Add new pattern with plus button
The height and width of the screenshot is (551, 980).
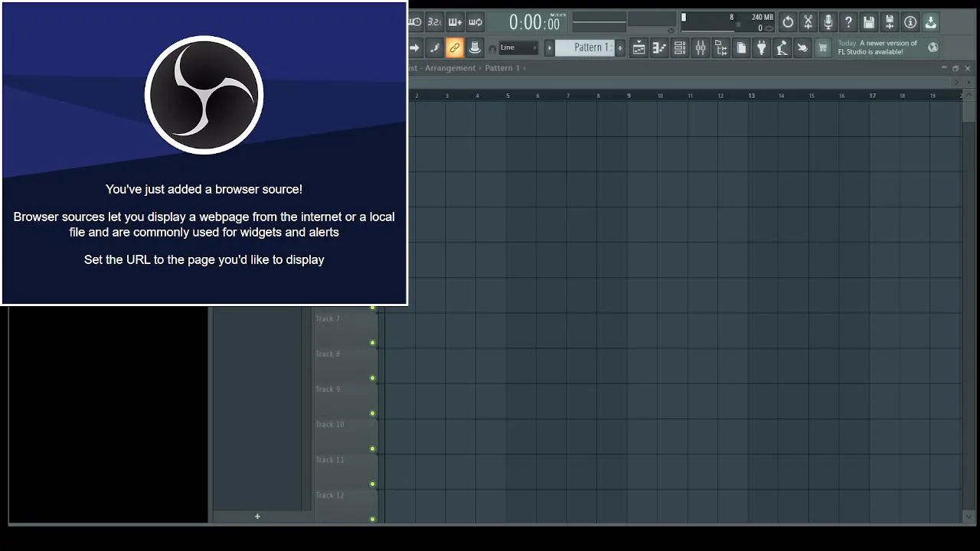(x=620, y=47)
